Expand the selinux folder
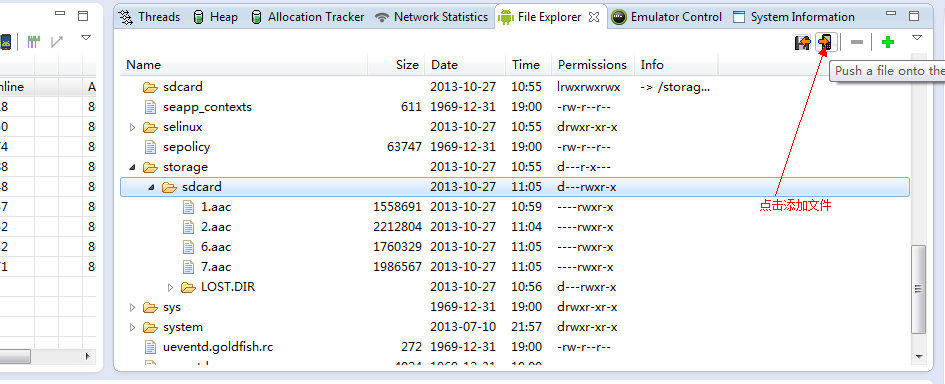Viewport: 945px width, 384px height. pyautogui.click(x=133, y=128)
